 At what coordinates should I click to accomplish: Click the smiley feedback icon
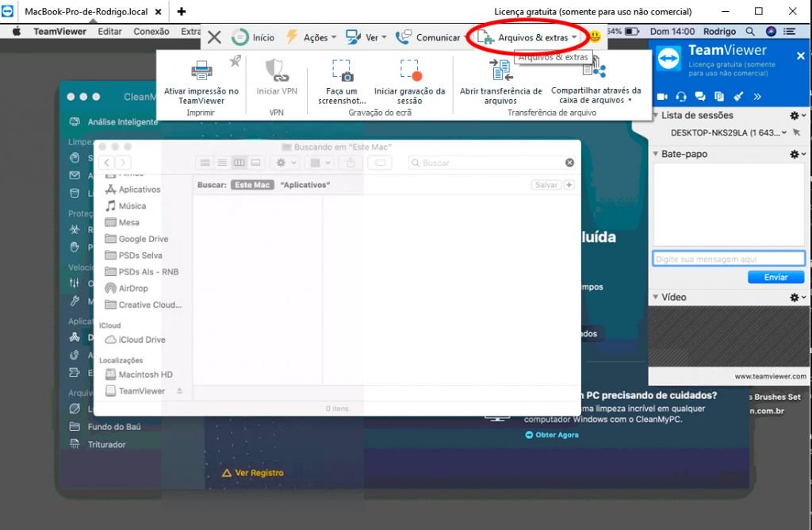click(x=595, y=36)
